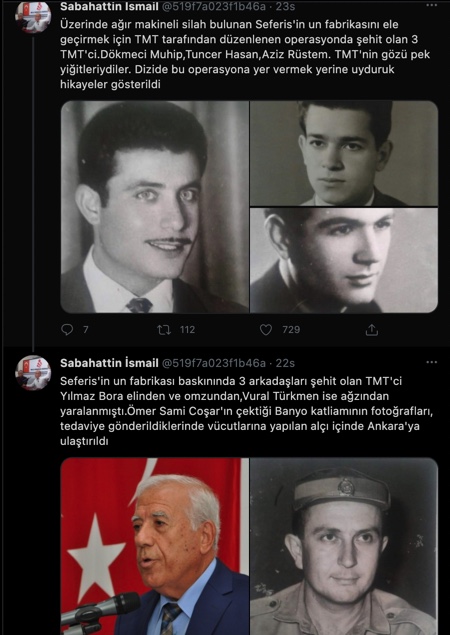Open the @519f7a023f1b46a handle on first tweet

(x=213, y=6)
